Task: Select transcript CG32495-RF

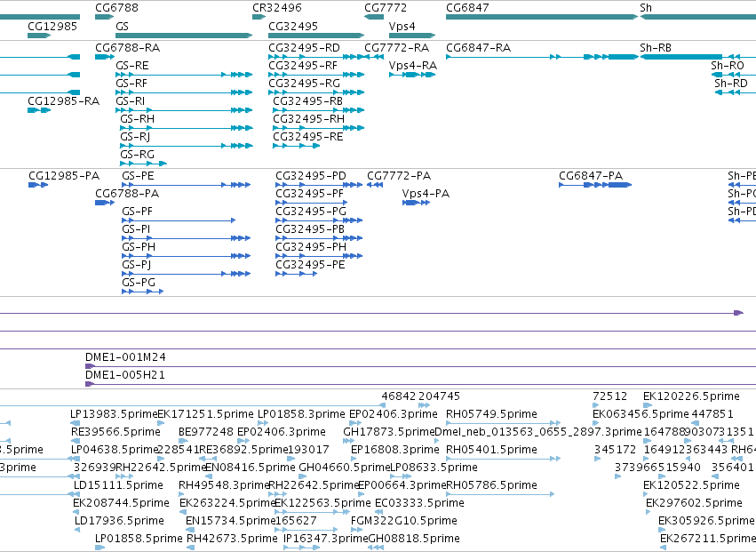Action: pos(316,75)
